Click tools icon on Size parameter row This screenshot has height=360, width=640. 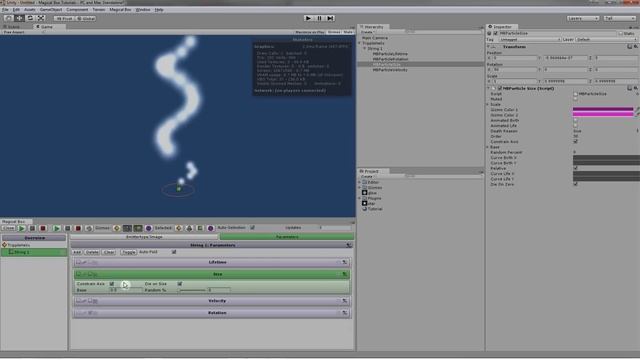344,274
